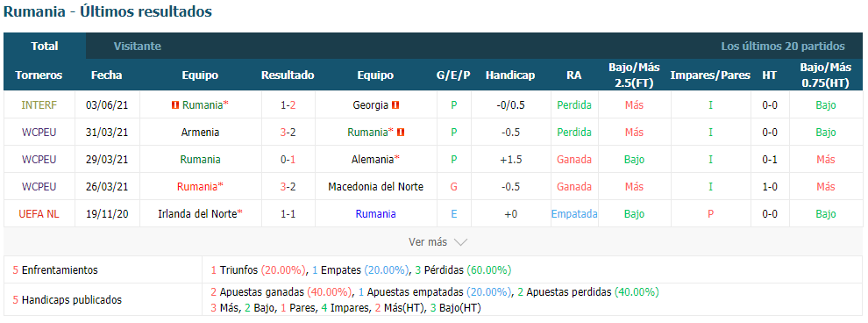Click the red card icon in the Armenia match row

401,133
